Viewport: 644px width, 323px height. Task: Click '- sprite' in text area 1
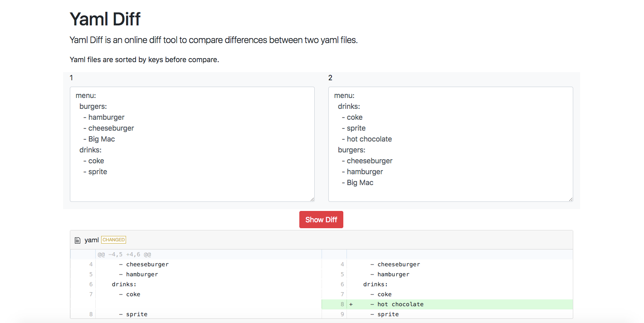coord(95,171)
